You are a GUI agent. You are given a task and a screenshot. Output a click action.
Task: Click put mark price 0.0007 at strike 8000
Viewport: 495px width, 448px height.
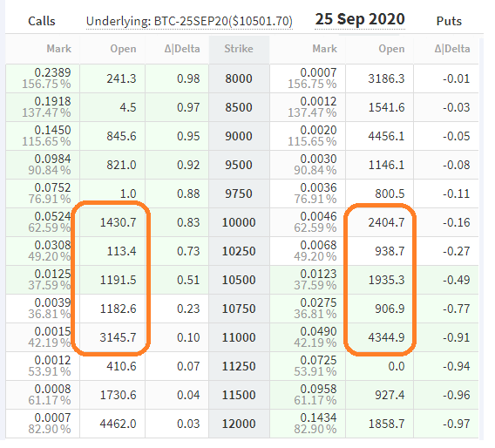click(319, 72)
